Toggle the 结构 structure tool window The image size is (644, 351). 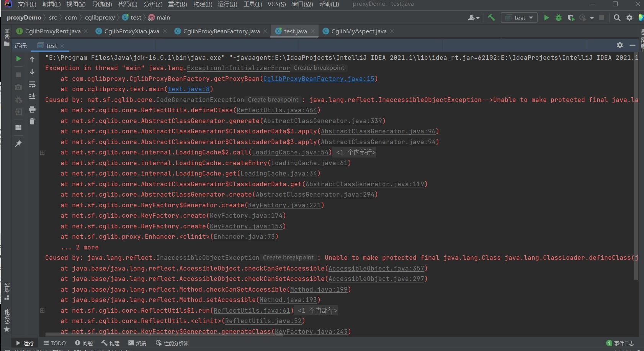click(x=7, y=291)
